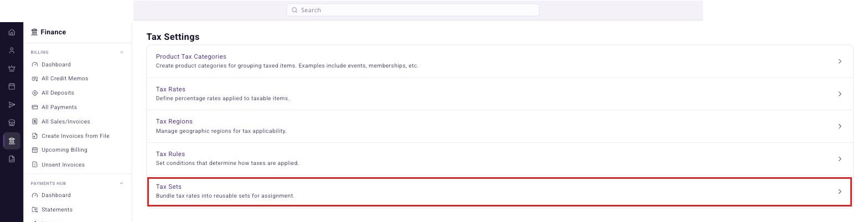Click the invoice icon beside All Sales/Invoices

(x=35, y=122)
